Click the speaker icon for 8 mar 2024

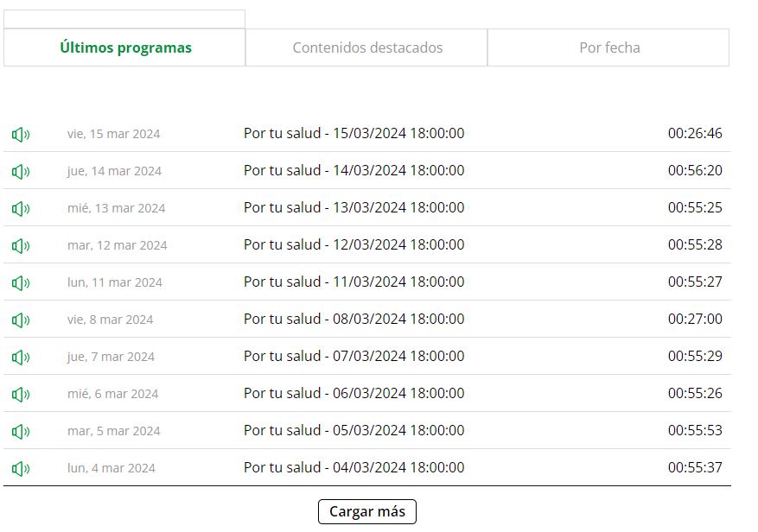[21, 320]
